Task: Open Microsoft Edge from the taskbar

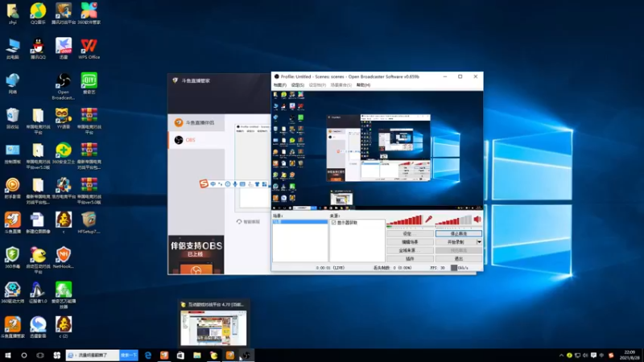Action: coord(148,356)
